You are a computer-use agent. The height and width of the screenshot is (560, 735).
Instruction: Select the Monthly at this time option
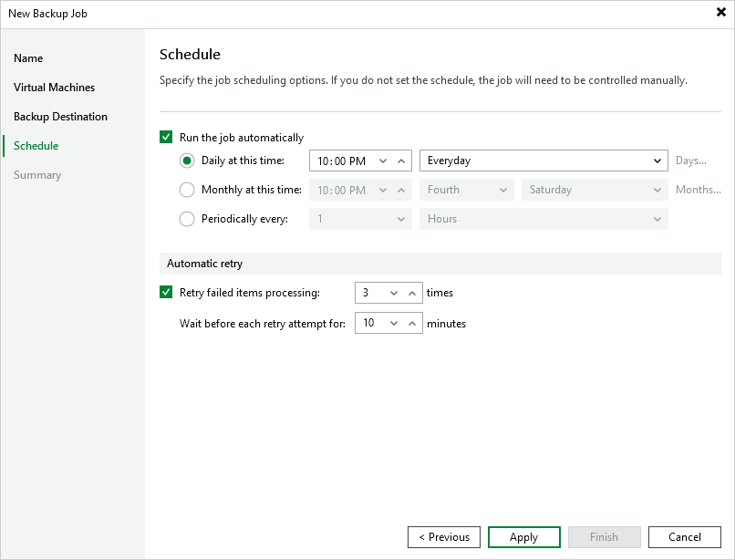pyautogui.click(x=187, y=190)
